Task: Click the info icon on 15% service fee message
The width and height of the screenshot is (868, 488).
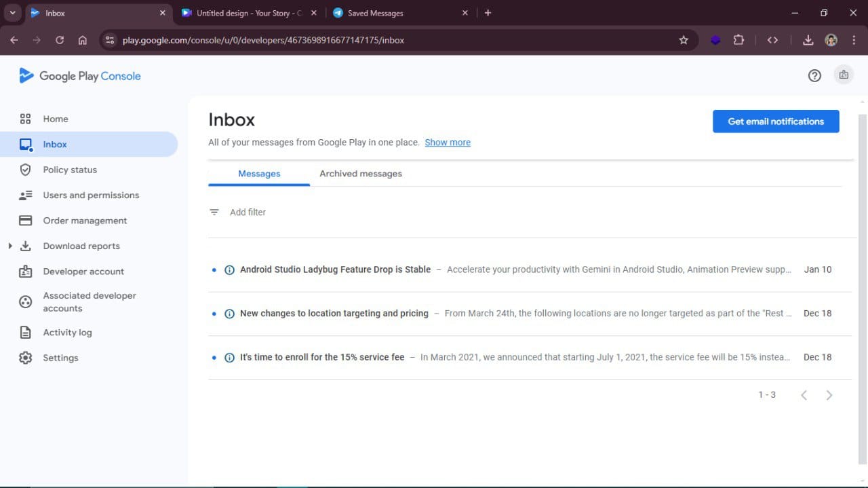Action: [x=229, y=357]
